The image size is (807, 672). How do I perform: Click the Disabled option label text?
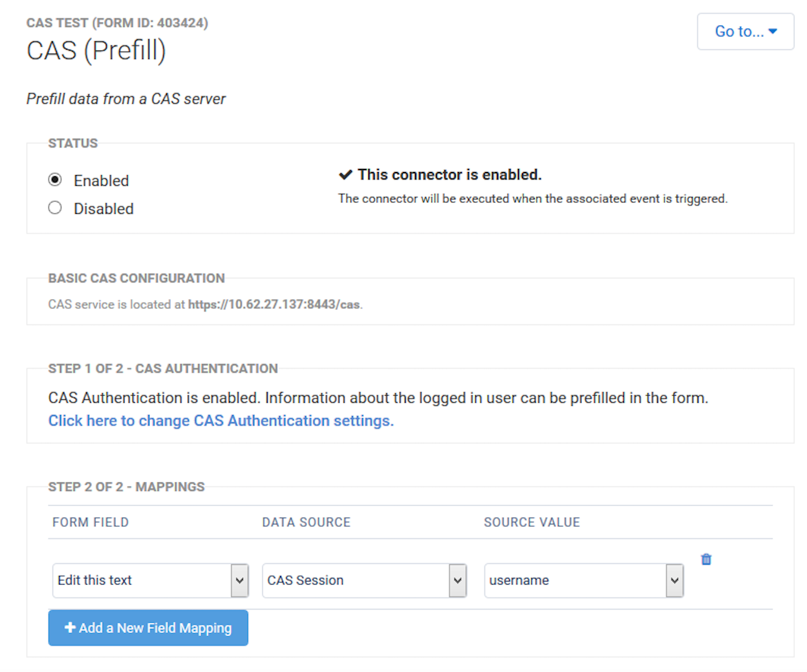[103, 209]
